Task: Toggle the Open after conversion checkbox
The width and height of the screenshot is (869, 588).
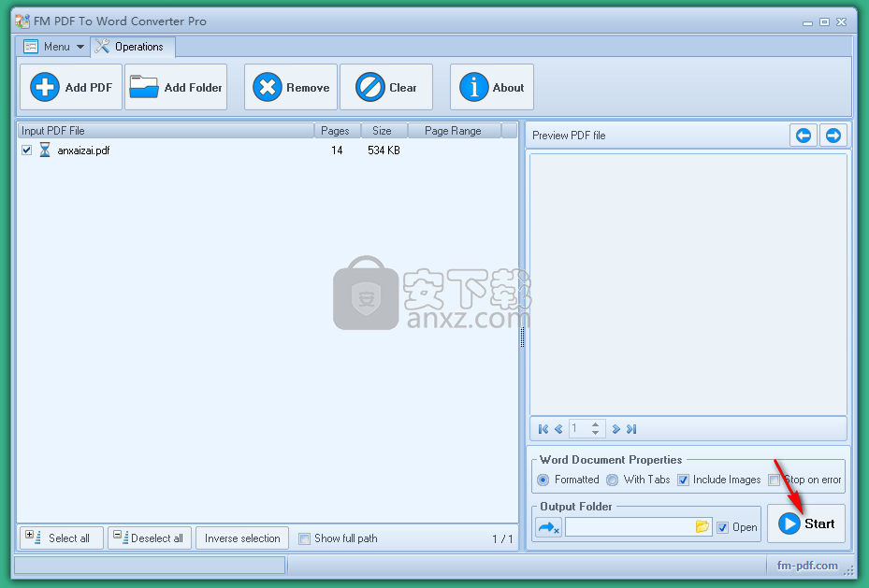Action: 723,527
